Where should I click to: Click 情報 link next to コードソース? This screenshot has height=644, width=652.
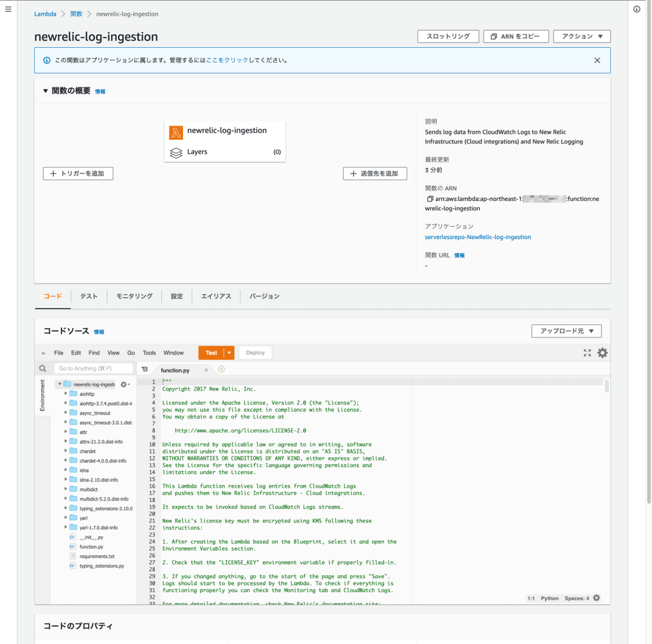[x=99, y=332]
